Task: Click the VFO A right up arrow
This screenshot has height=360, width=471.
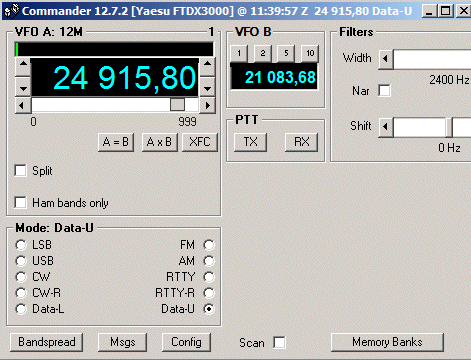Action: point(208,66)
